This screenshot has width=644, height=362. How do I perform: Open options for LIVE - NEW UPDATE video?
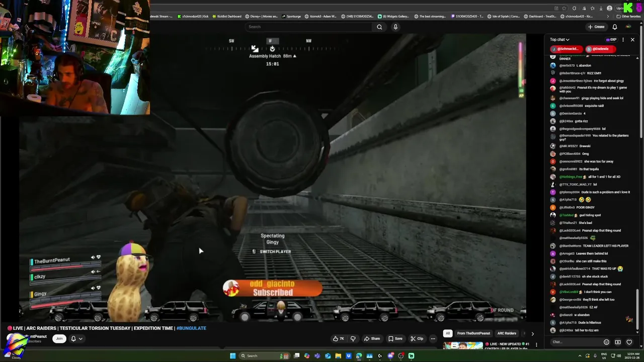(x=536, y=345)
